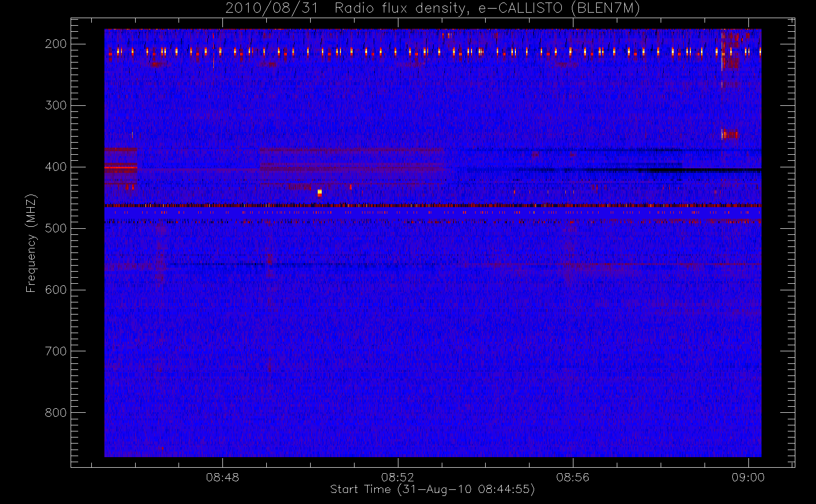Image resolution: width=816 pixels, height=504 pixels.
Task: Click the 400 frequency tick label
Action: [x=56, y=167]
